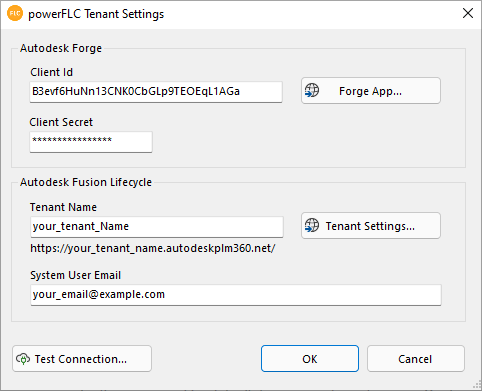
Task: Click the globe icon on Tenant Settings button
Action: [312, 225]
